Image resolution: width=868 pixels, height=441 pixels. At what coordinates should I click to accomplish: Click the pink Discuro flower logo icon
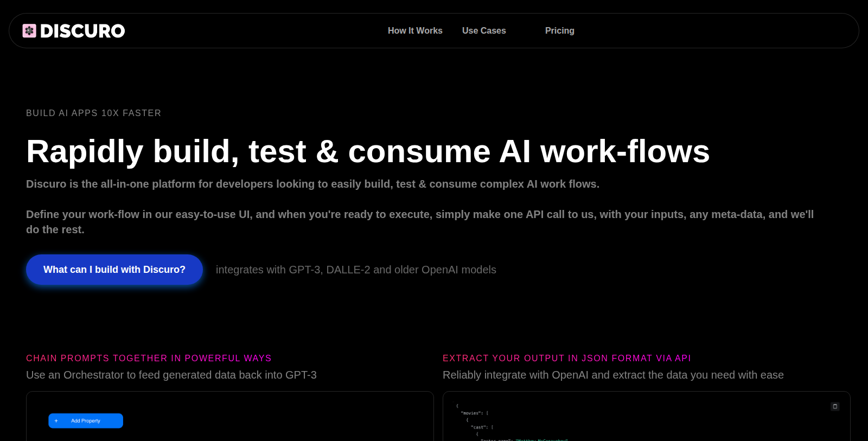[x=29, y=31]
